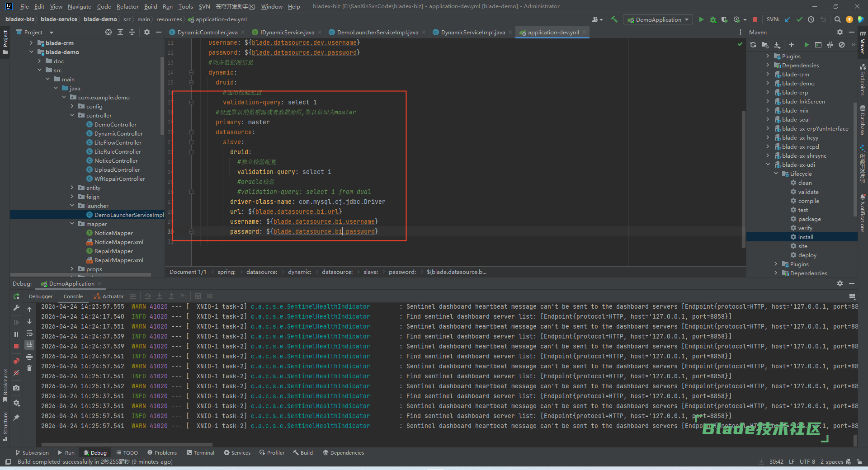Stop the running application with red square
868x470 pixels.
[x=755, y=19]
